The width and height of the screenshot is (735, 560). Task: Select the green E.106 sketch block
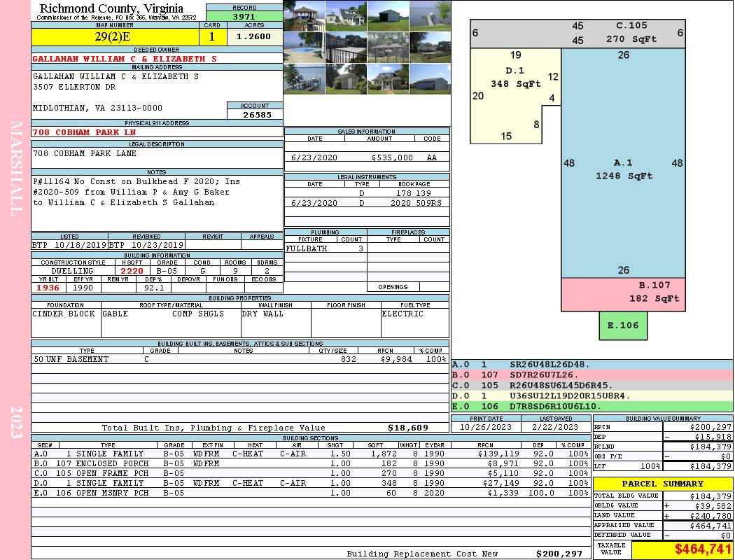(624, 325)
